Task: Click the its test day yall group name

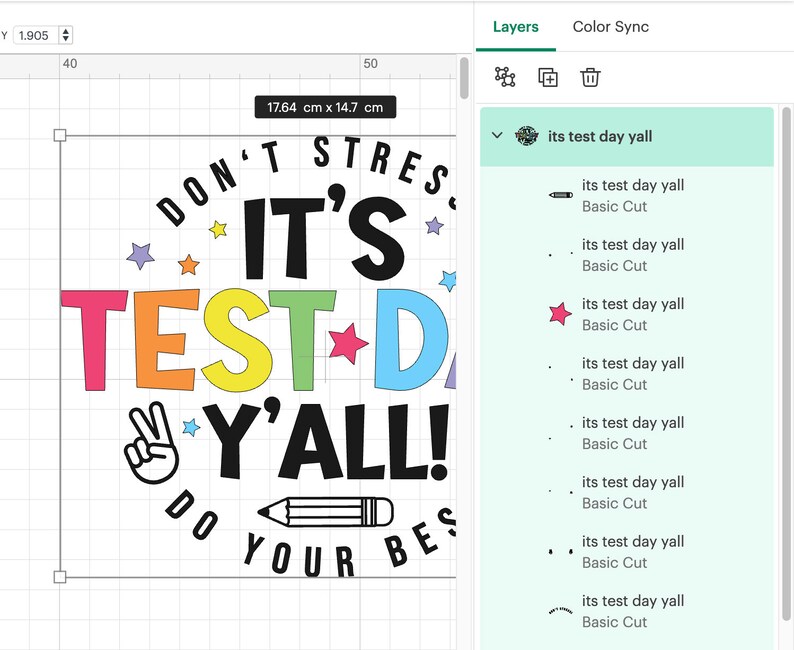Action: (600, 136)
